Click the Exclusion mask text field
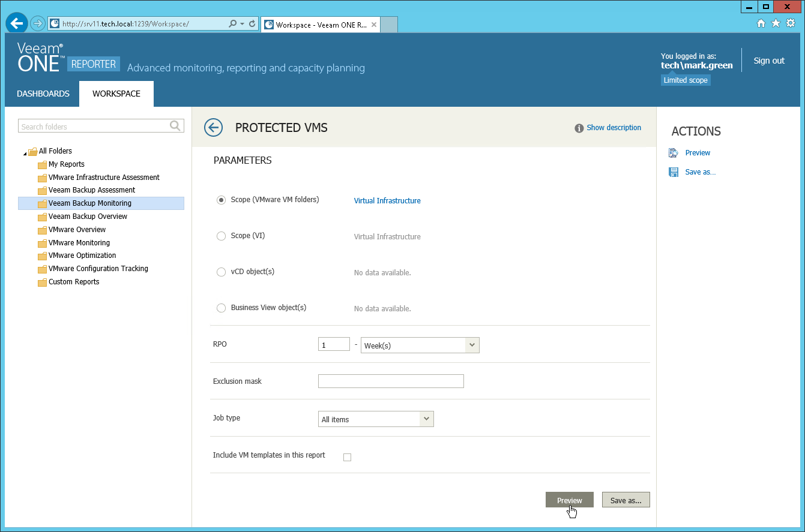The image size is (805, 532). [391, 381]
